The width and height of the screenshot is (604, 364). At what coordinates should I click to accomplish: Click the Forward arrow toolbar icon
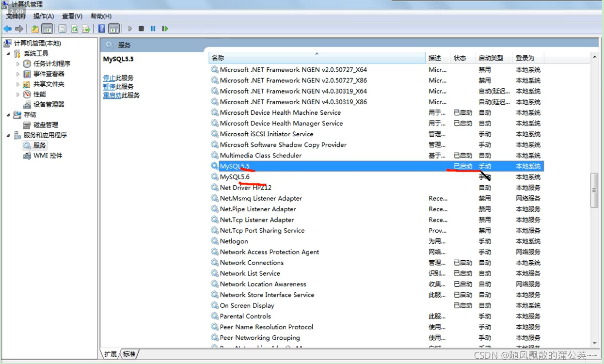19,29
